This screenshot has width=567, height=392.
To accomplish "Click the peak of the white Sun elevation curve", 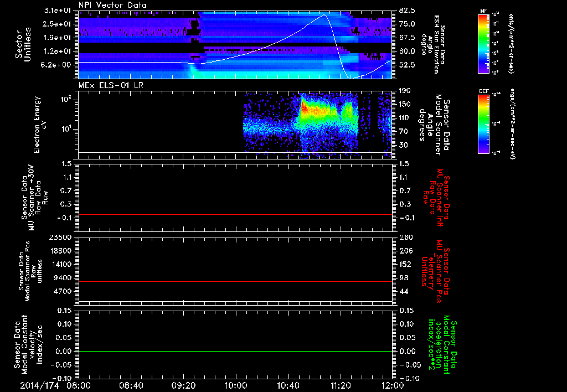I will click(x=324, y=15).
